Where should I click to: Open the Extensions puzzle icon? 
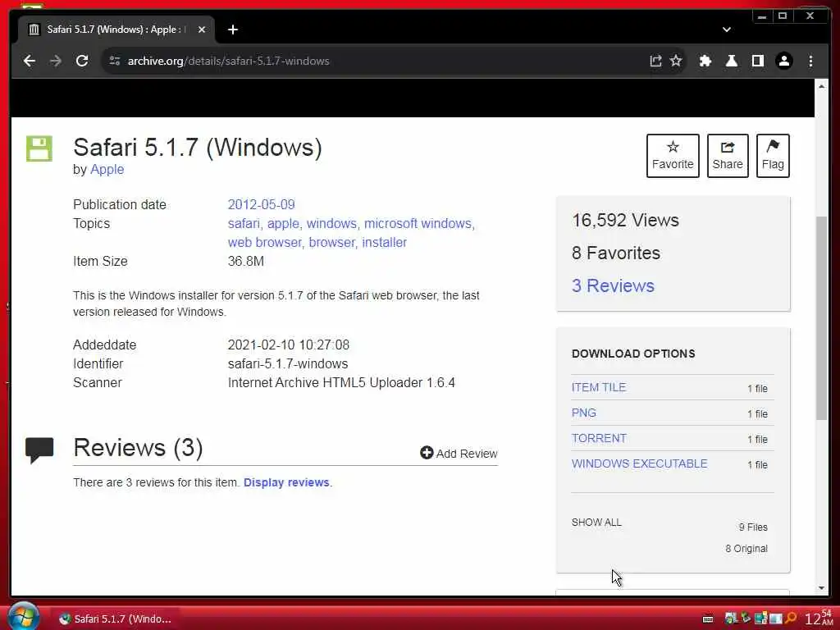click(x=705, y=61)
